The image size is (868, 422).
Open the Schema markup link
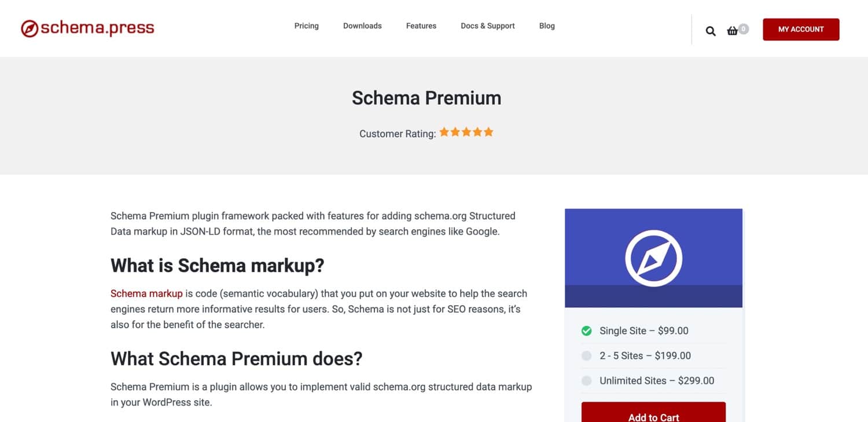[x=146, y=293]
